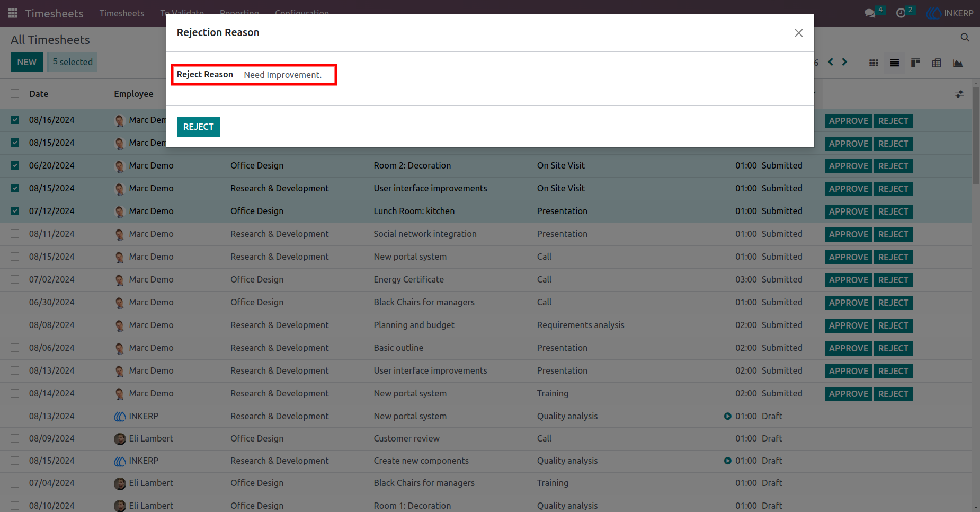980x512 pixels.
Task: Check the 08/11/2024 row checkbox
Action: pos(15,234)
